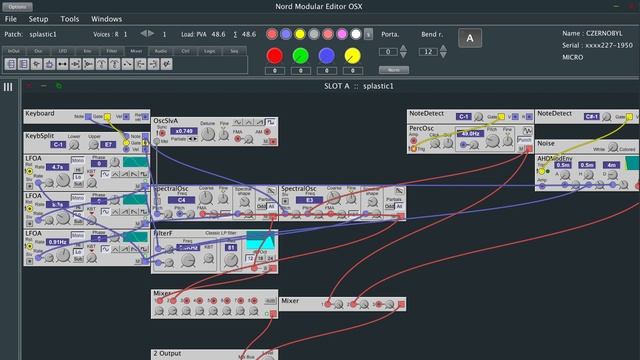
Task: Select All partials on first SpectralOsc
Action: (x=271, y=207)
